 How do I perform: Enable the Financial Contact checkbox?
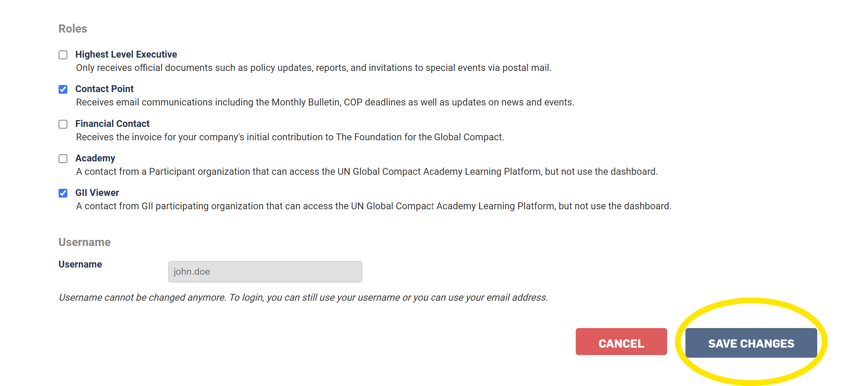coord(63,124)
